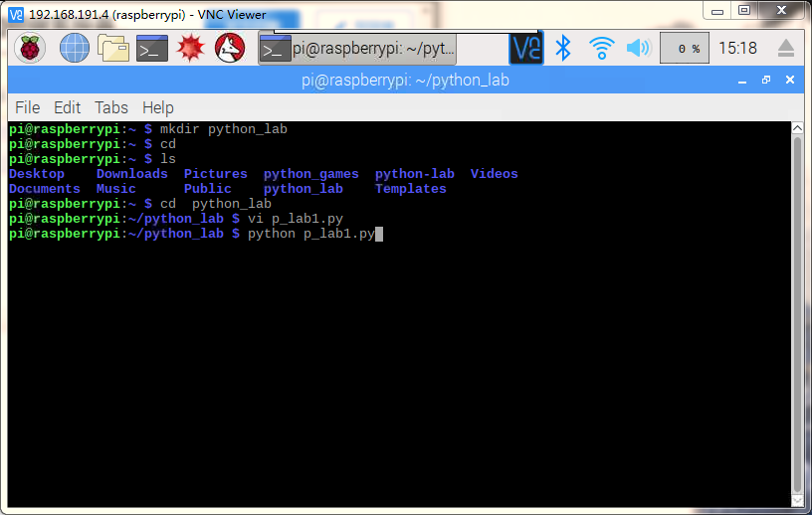Click the terminal scrollbar up arrow
Screen dimensions: 812x515
[797, 128]
